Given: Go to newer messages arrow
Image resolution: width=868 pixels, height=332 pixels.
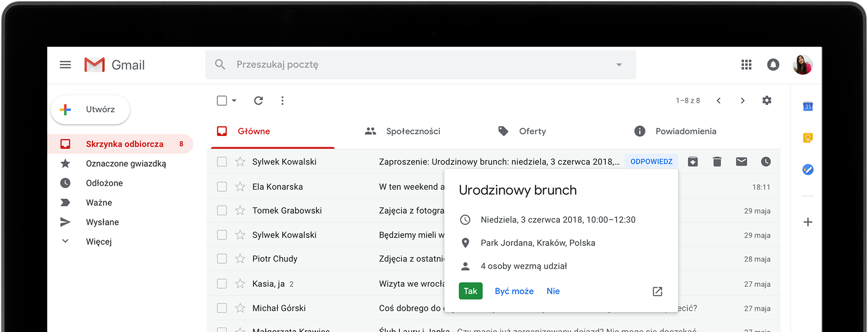Looking at the screenshot, I should click(718, 100).
